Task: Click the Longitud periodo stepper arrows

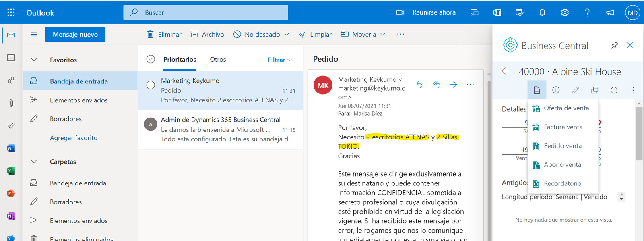Action: point(621,197)
